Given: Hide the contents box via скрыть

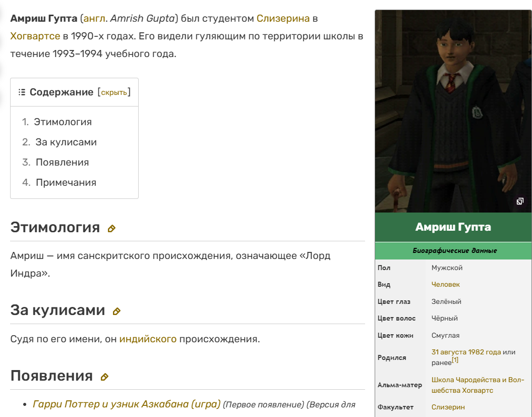Looking at the screenshot, I should (x=114, y=92).
